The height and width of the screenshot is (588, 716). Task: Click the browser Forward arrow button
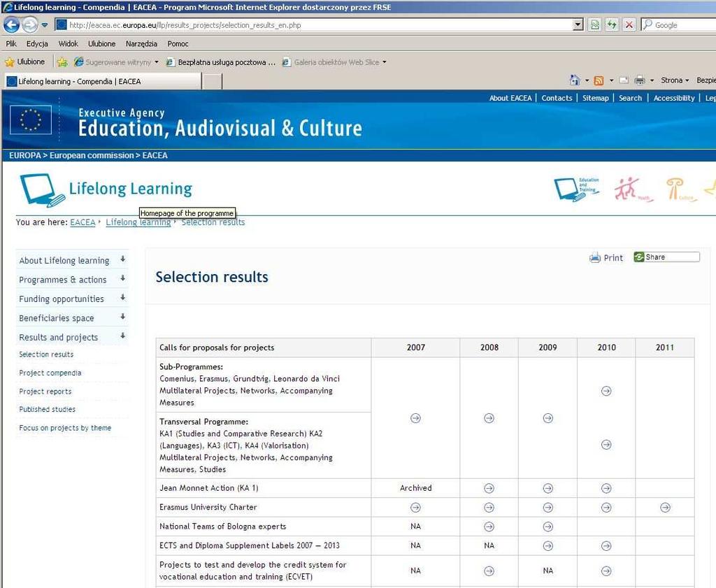tap(30, 24)
